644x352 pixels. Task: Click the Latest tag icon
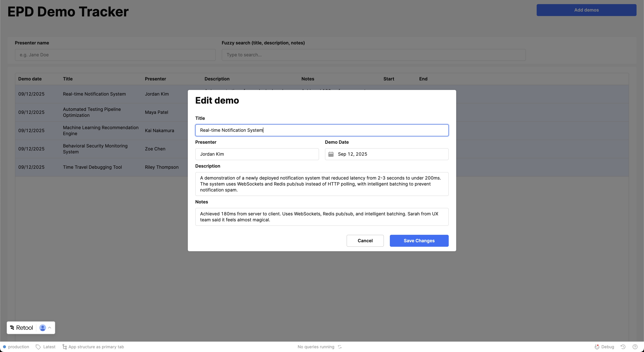(x=38, y=347)
